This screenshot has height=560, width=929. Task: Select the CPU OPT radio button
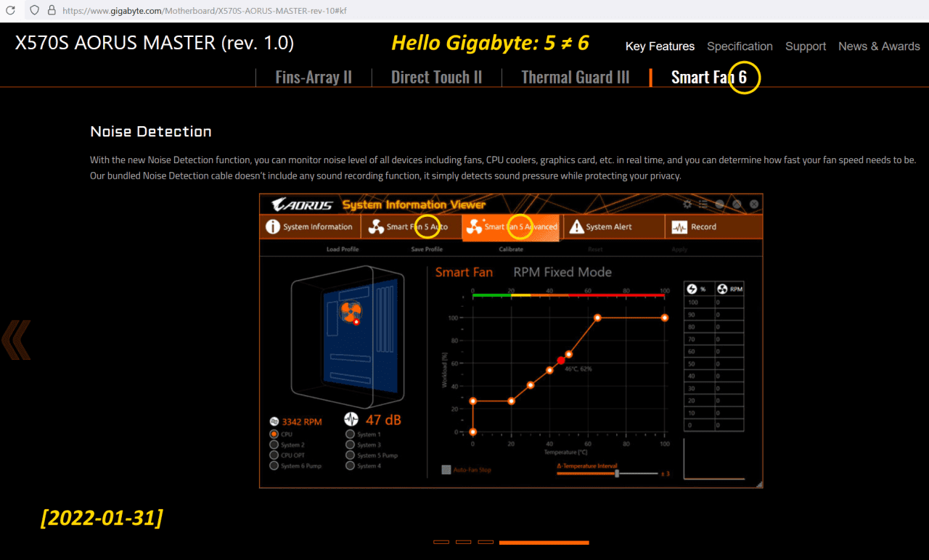(x=274, y=456)
